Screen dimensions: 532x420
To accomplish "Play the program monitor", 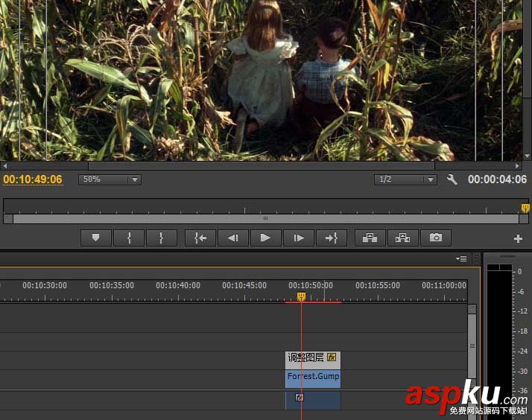I will (265, 238).
